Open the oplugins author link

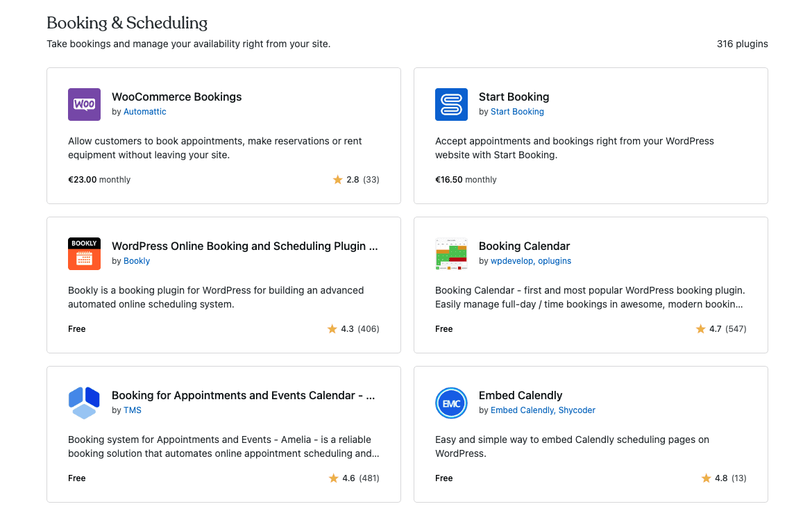click(x=555, y=261)
